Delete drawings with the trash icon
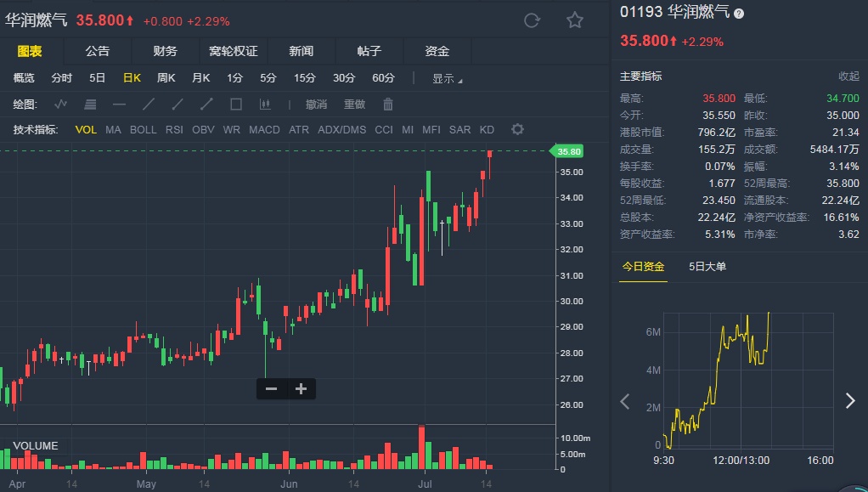 (388, 105)
